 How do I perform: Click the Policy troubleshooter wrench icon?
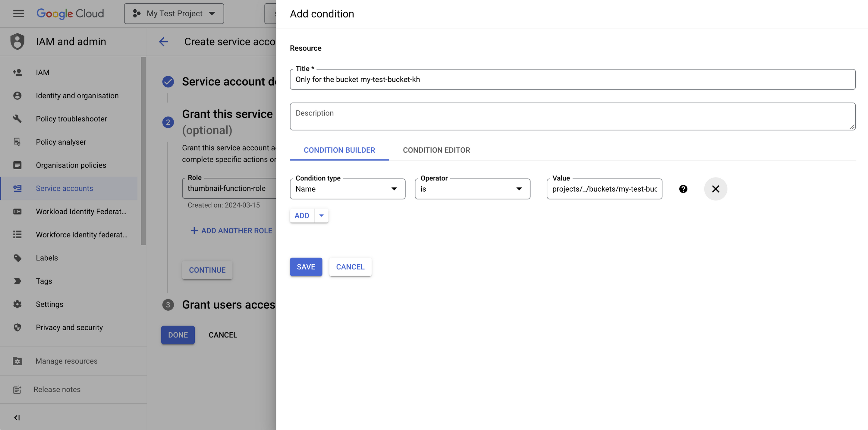point(17,119)
